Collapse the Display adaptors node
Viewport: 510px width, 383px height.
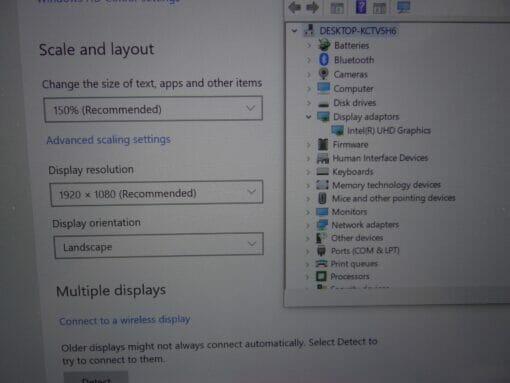coord(309,117)
